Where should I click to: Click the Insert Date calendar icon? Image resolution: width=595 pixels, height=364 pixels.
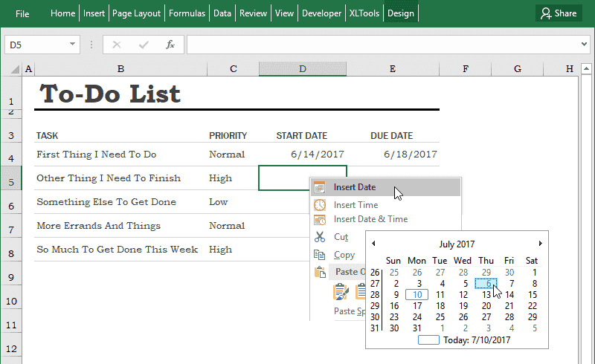click(x=320, y=187)
